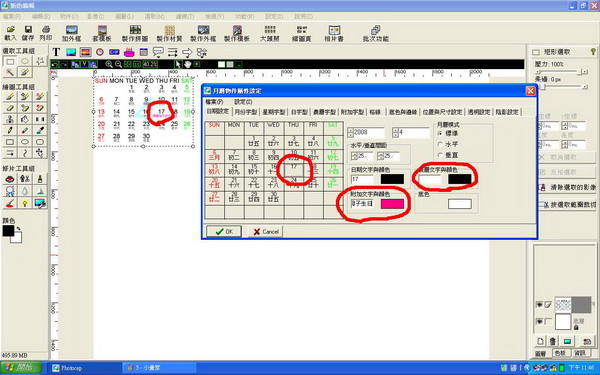Screen dimensions: 600x375
Task: Select the hand pan tool icon
Action: 187,64
